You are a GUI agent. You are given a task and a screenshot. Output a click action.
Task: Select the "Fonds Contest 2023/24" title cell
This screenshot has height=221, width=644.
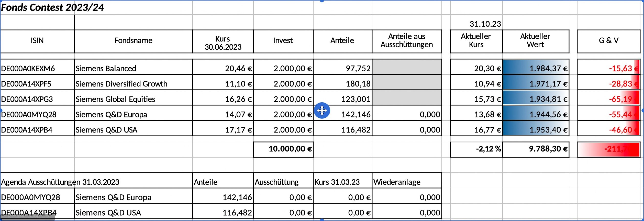coord(52,8)
